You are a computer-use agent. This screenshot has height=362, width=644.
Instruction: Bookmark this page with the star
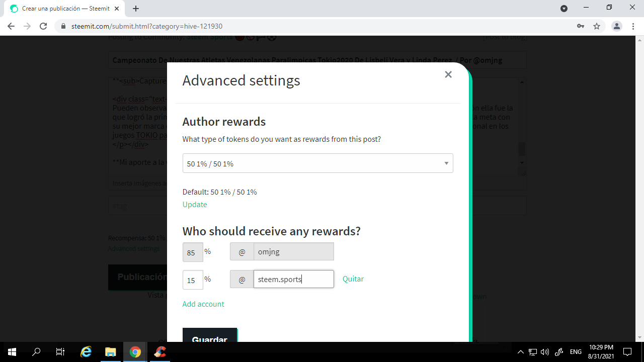(597, 26)
